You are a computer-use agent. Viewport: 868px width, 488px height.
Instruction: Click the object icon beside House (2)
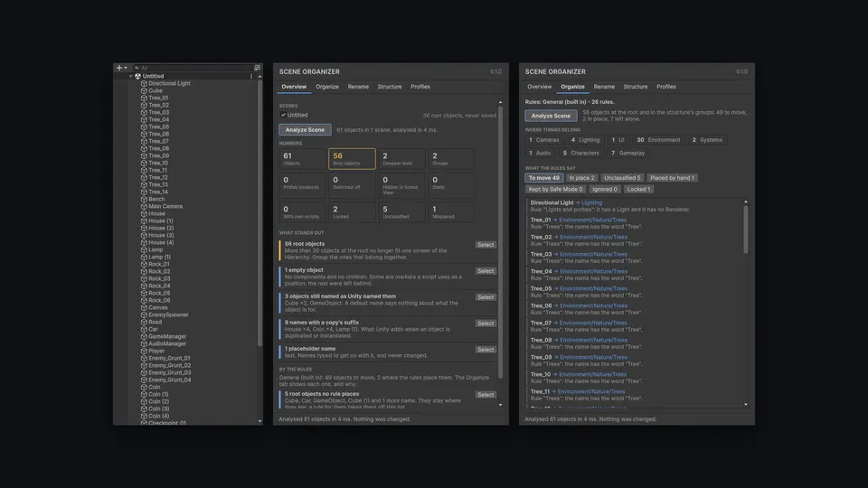[x=144, y=228]
